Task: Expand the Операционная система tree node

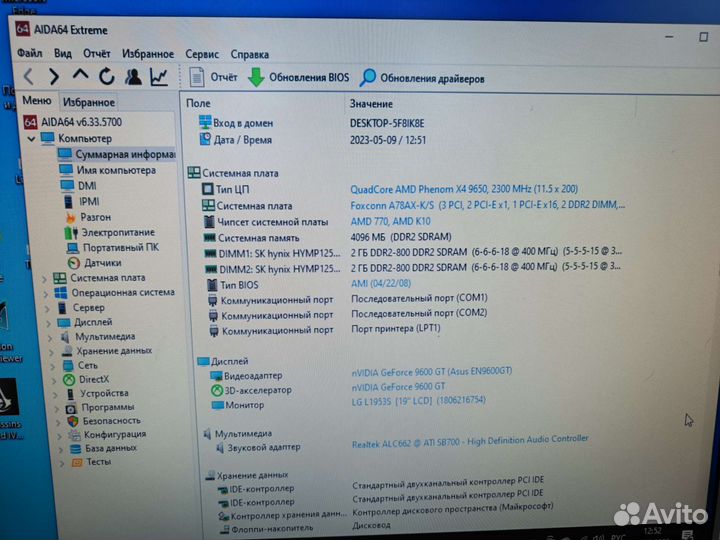Action: (44, 293)
